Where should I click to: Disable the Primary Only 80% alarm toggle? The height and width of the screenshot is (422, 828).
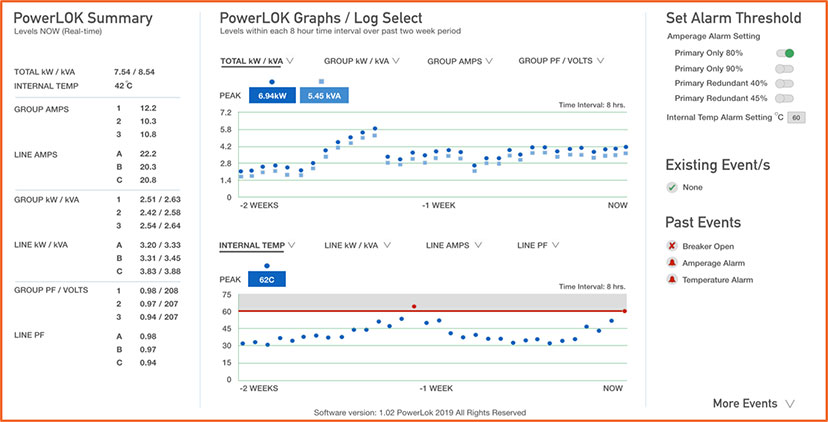pyautogui.click(x=785, y=52)
